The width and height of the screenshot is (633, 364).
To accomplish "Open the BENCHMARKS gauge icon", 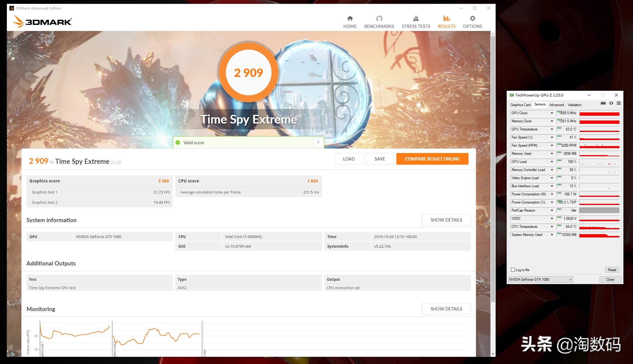I will pos(379,19).
